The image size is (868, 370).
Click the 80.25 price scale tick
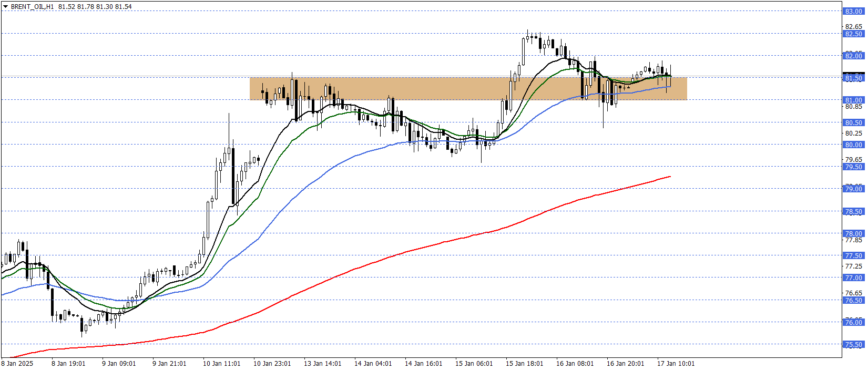pos(853,133)
